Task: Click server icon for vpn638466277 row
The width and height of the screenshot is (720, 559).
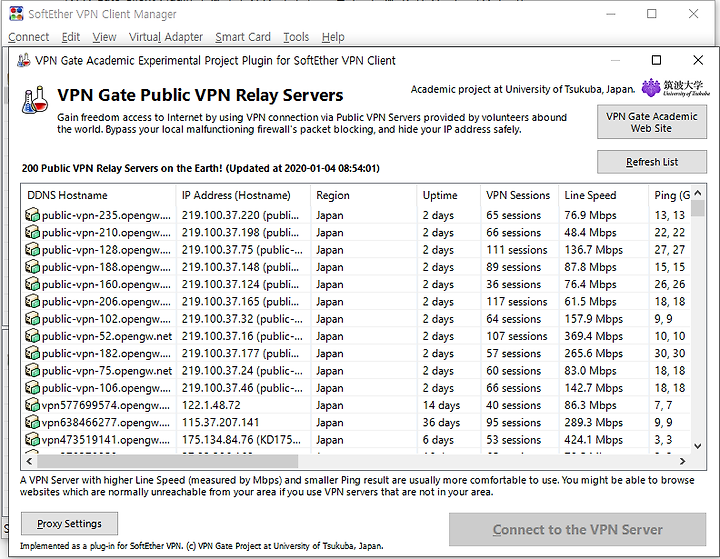Action: 32,423
